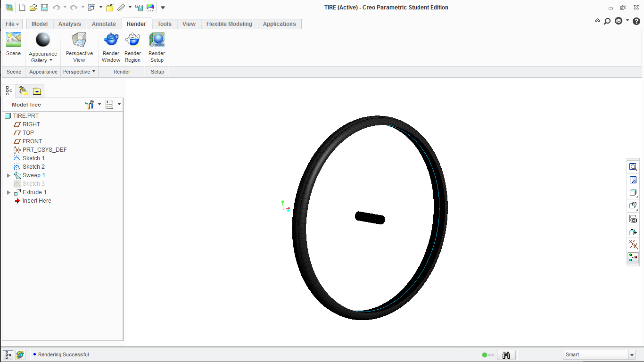Toggle model tree display in the status bar
The width and height of the screenshot is (644, 362).
tap(8, 355)
